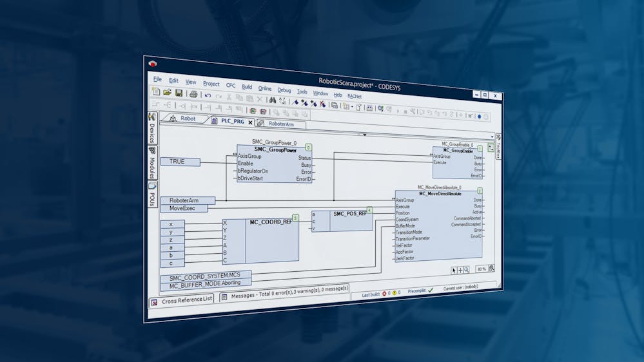Open the BACNet menu
This screenshot has height=362, width=644.
(355, 96)
